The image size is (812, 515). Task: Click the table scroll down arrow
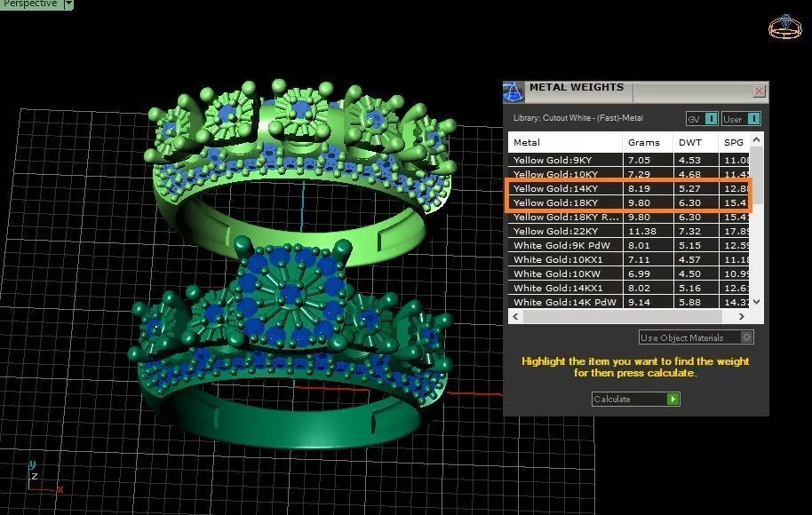(x=757, y=302)
